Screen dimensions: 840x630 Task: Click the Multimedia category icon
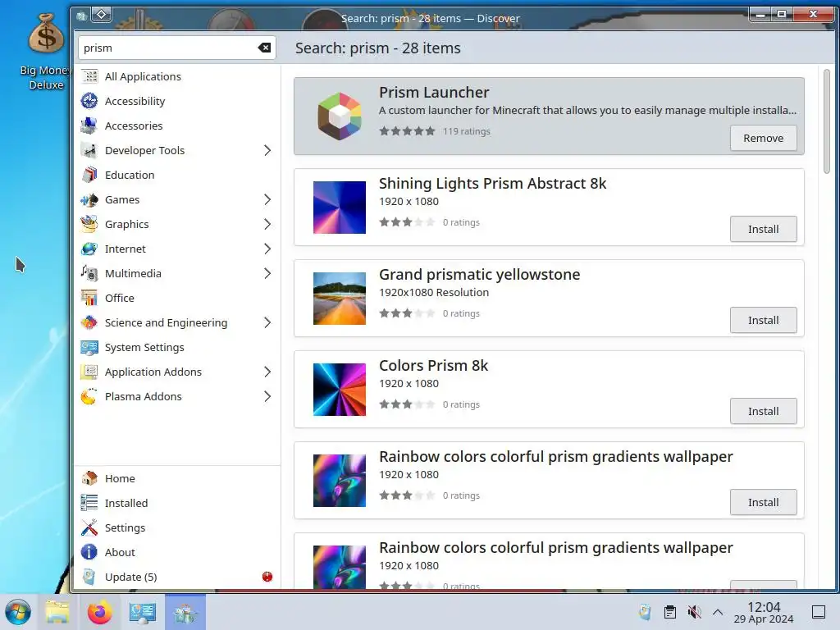pyautogui.click(x=89, y=273)
